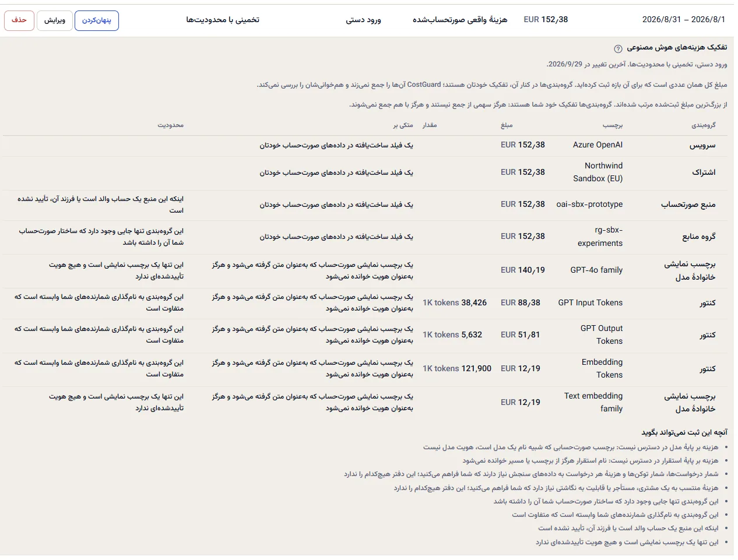This screenshot has width=738, height=560.
Task: Click the amount EUR 88٫38
Action: click(521, 303)
